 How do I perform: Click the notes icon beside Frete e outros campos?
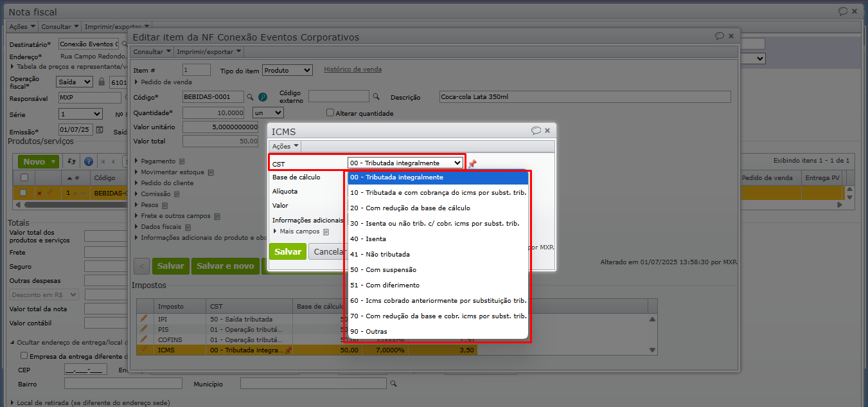(x=217, y=217)
